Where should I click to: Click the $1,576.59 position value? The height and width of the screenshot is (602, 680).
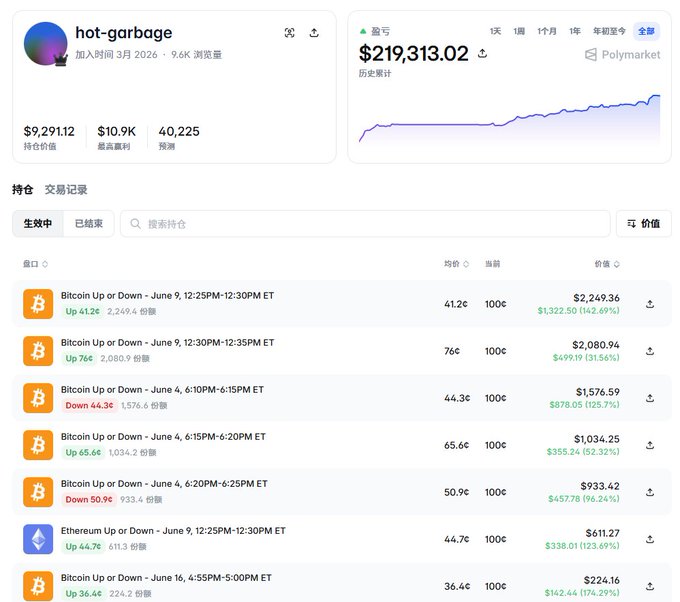click(598, 392)
